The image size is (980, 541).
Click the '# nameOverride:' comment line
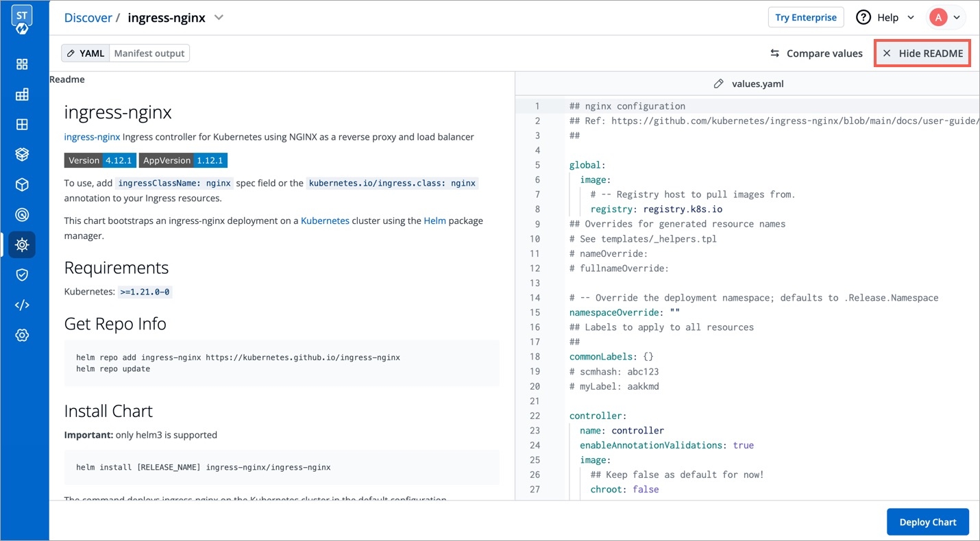609,253
